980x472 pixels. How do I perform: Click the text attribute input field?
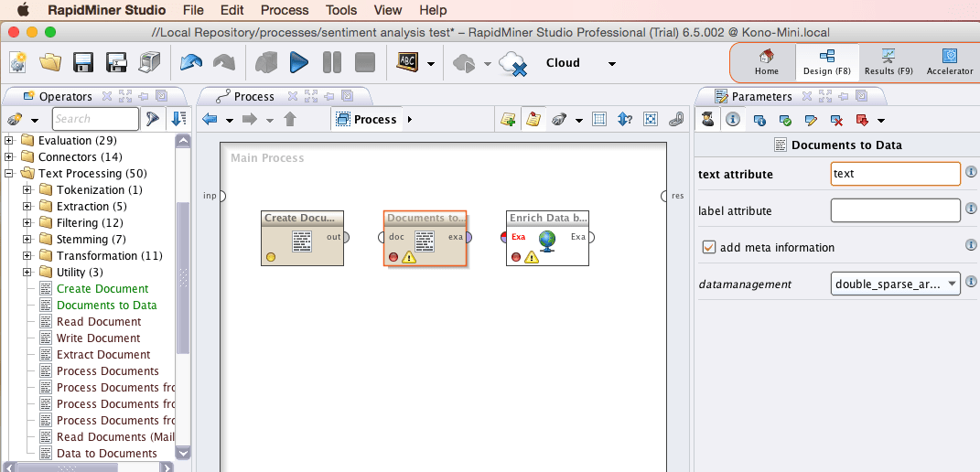[895, 174]
